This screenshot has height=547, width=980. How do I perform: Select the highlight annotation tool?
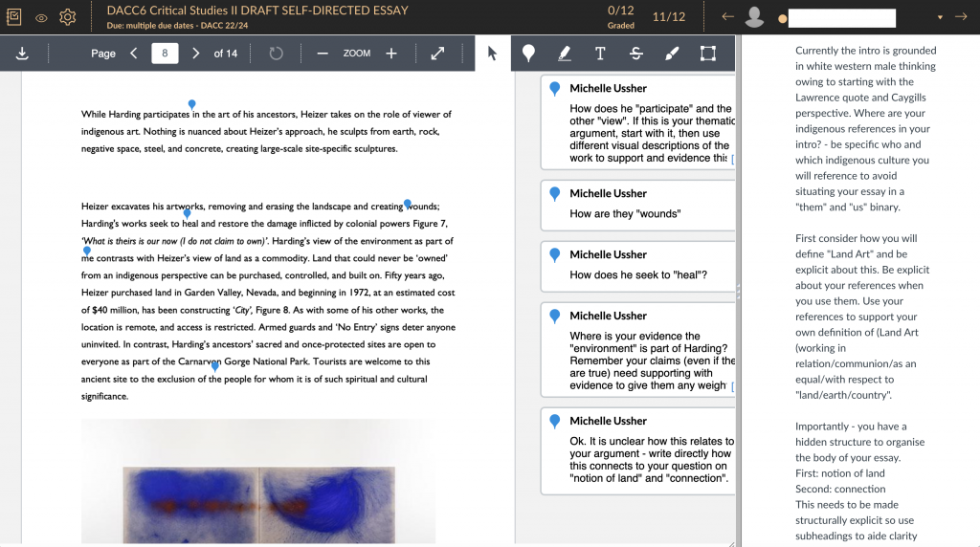pyautogui.click(x=565, y=54)
